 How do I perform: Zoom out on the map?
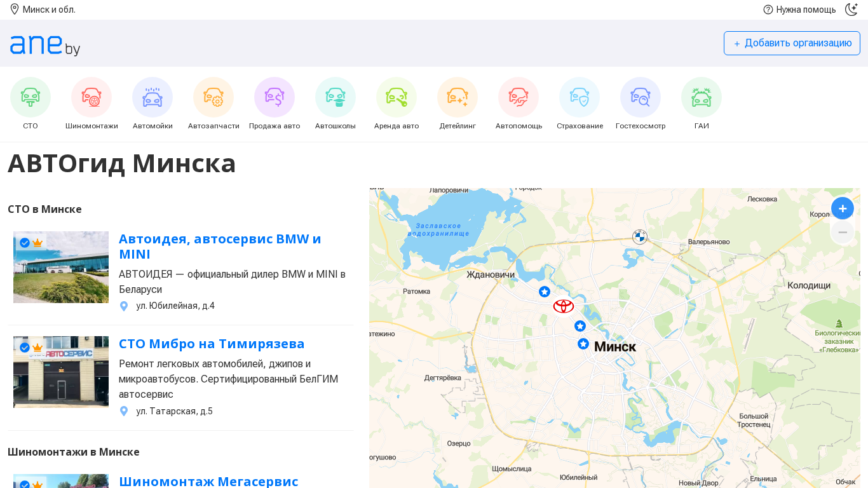pyautogui.click(x=843, y=233)
